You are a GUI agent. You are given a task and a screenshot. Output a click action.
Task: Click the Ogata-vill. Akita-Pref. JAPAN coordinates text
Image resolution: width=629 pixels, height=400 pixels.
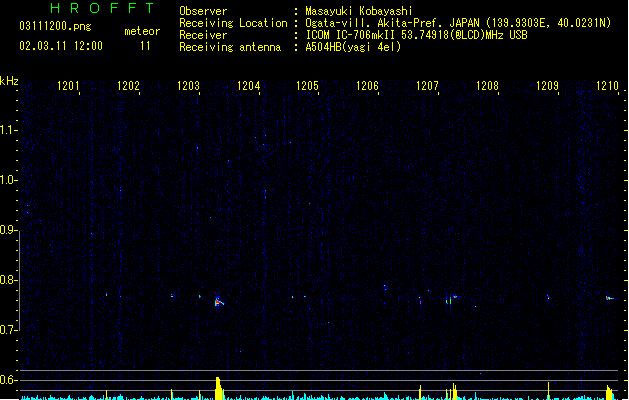coord(458,23)
